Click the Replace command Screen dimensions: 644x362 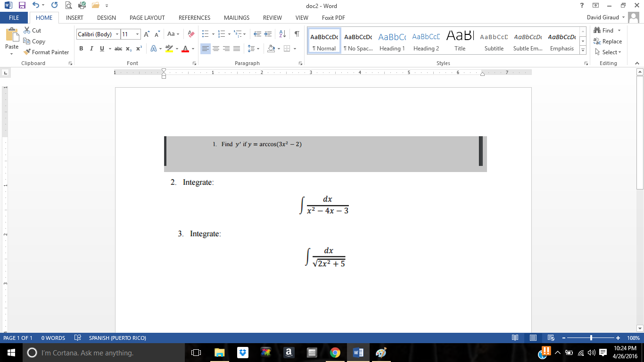[x=609, y=41]
